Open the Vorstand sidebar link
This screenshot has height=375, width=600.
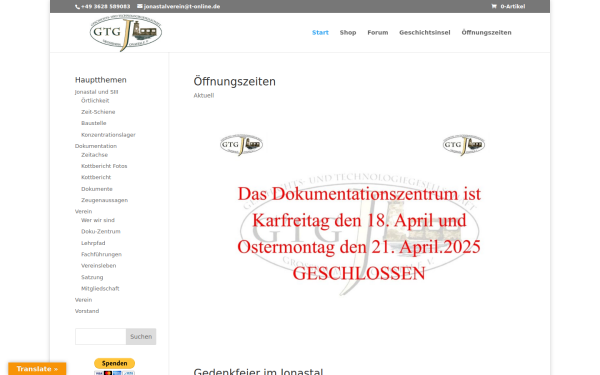coord(87,311)
